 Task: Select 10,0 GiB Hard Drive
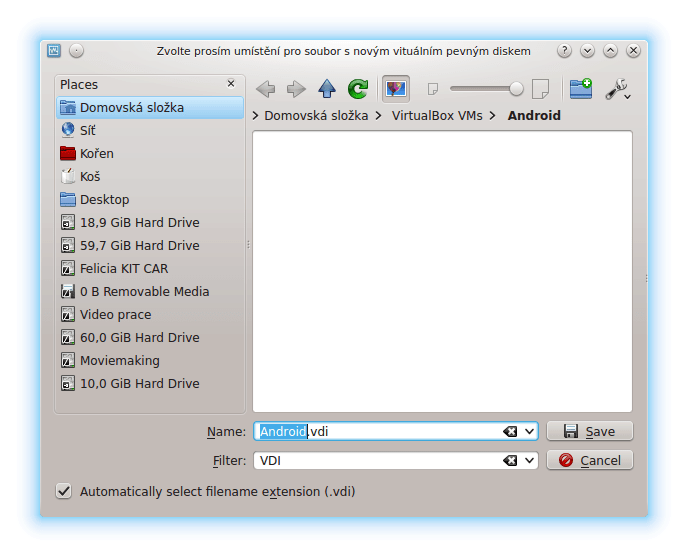pyautogui.click(x=150, y=384)
